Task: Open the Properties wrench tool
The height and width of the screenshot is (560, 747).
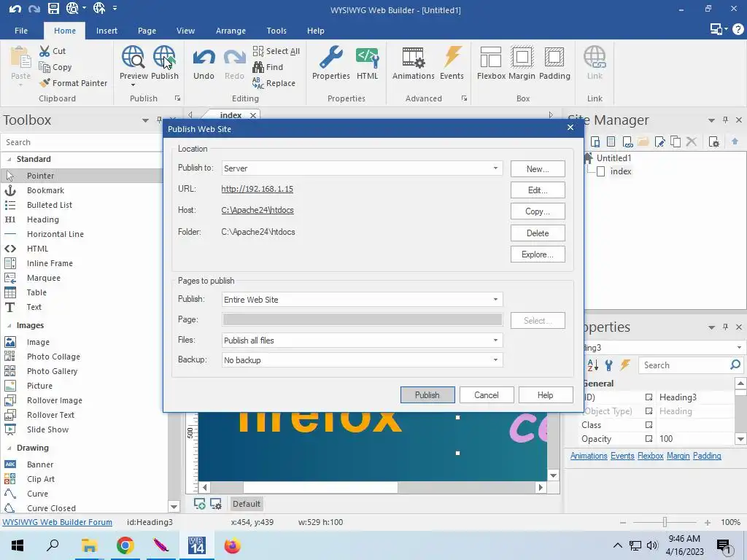Action: [x=331, y=57]
